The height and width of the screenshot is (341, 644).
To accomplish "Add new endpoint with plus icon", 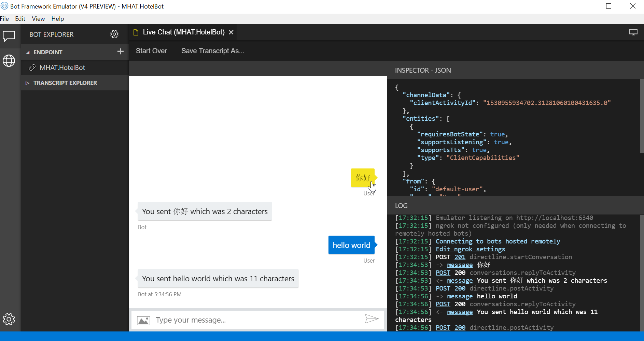I will [x=120, y=51].
